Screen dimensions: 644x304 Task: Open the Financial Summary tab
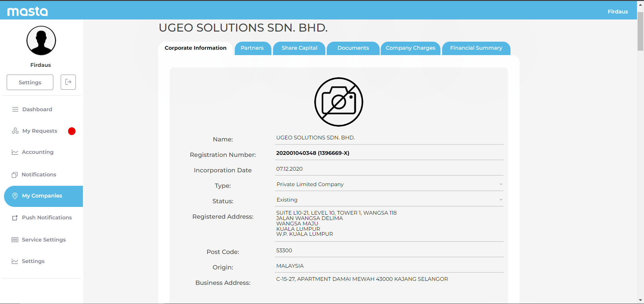click(476, 48)
